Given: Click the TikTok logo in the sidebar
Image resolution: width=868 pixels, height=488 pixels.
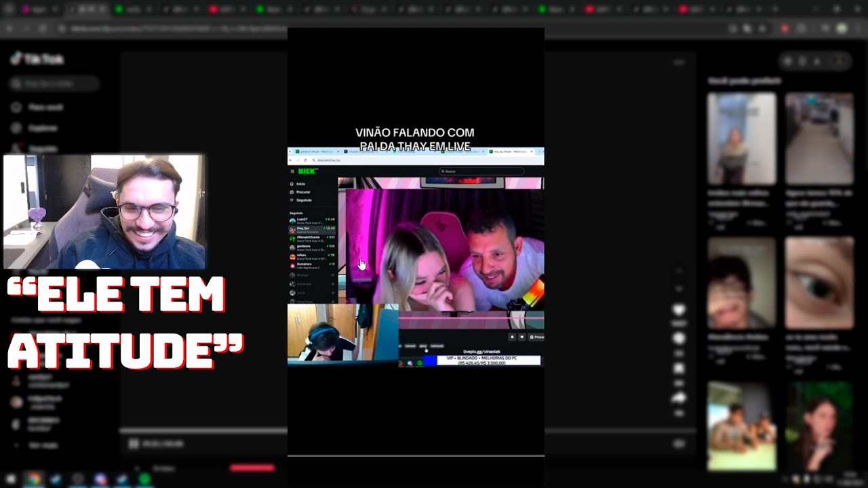Looking at the screenshot, I should [37, 59].
